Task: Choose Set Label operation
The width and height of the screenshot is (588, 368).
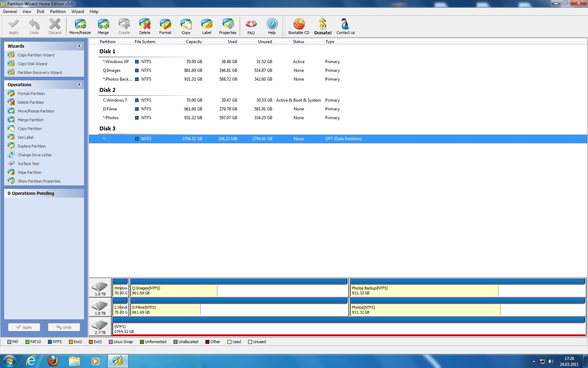Action: pyautogui.click(x=26, y=137)
